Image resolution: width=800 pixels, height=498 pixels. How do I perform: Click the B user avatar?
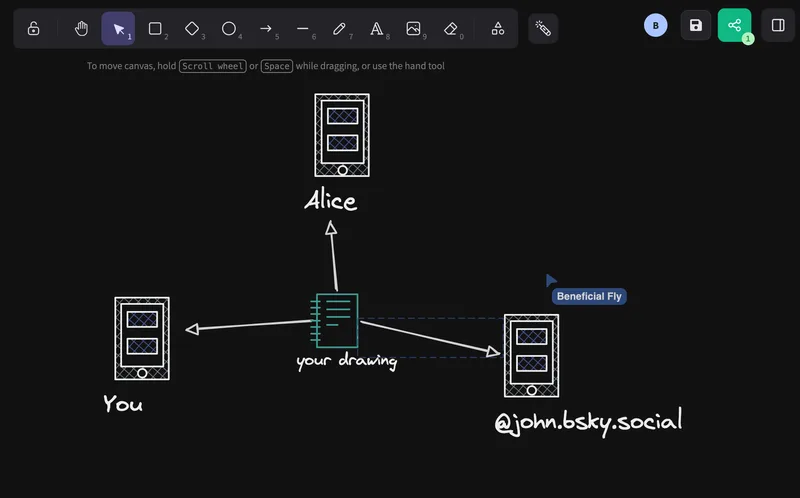tap(656, 26)
